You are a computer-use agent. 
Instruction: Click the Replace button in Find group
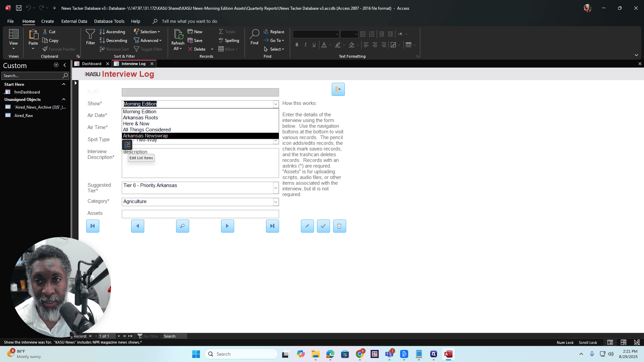point(274,32)
